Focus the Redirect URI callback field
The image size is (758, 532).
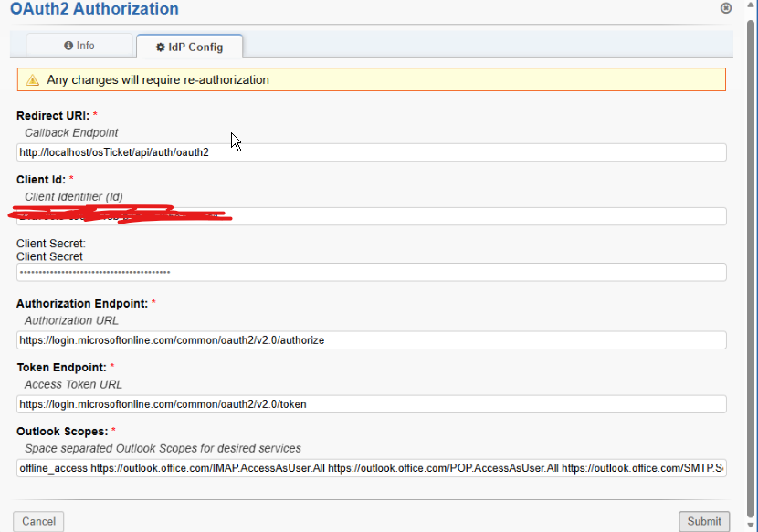pyautogui.click(x=371, y=152)
